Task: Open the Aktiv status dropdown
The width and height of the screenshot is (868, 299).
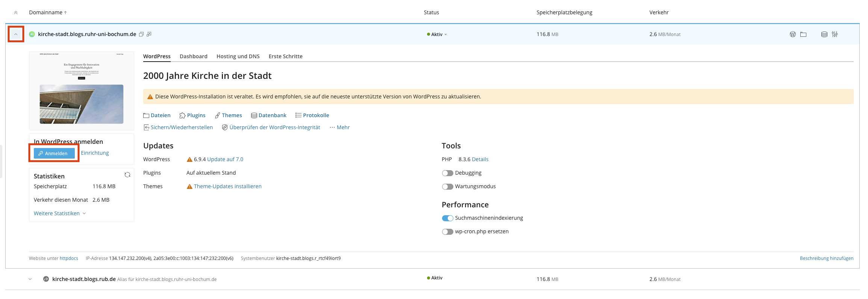Action: tap(437, 34)
